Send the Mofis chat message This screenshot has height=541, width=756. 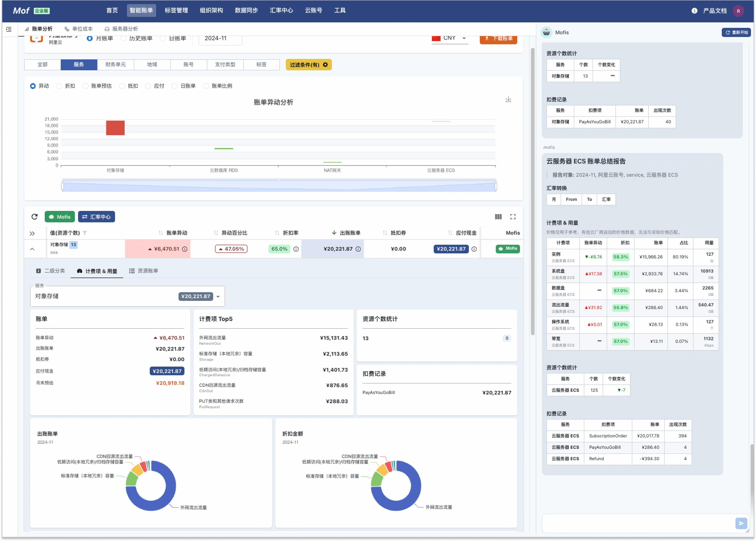click(x=741, y=523)
